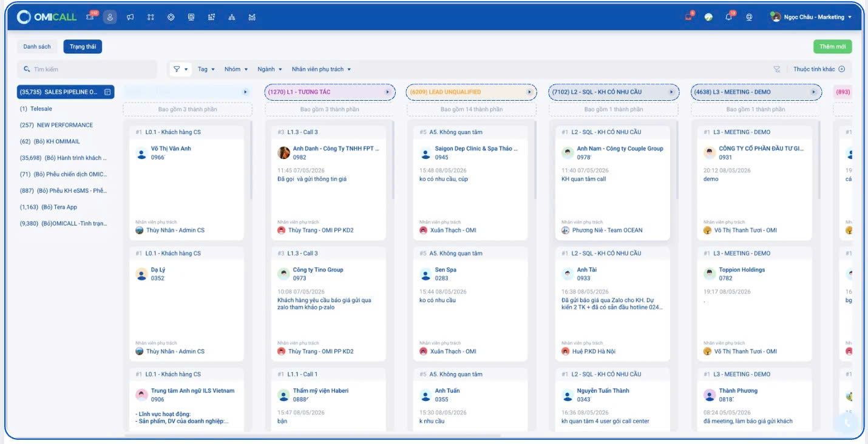This screenshot has width=868, height=444.
Task: Open the megaphone campaign icon
Action: coord(130,17)
